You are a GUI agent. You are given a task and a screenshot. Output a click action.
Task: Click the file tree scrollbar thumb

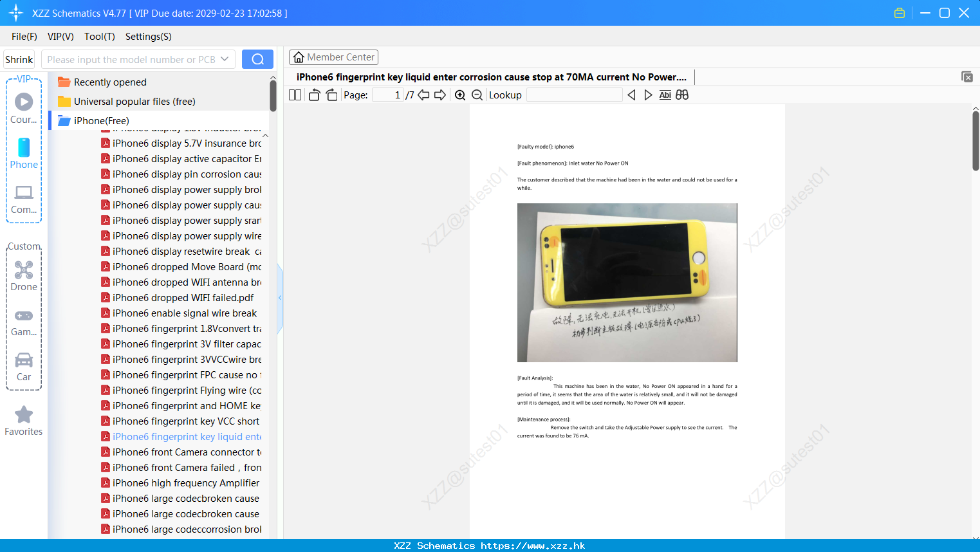(273, 97)
